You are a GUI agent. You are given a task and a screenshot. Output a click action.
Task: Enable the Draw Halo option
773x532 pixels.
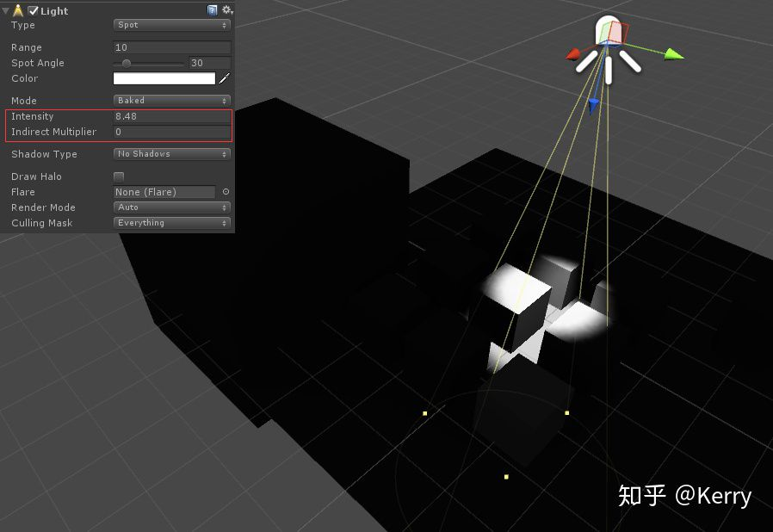[x=121, y=176]
